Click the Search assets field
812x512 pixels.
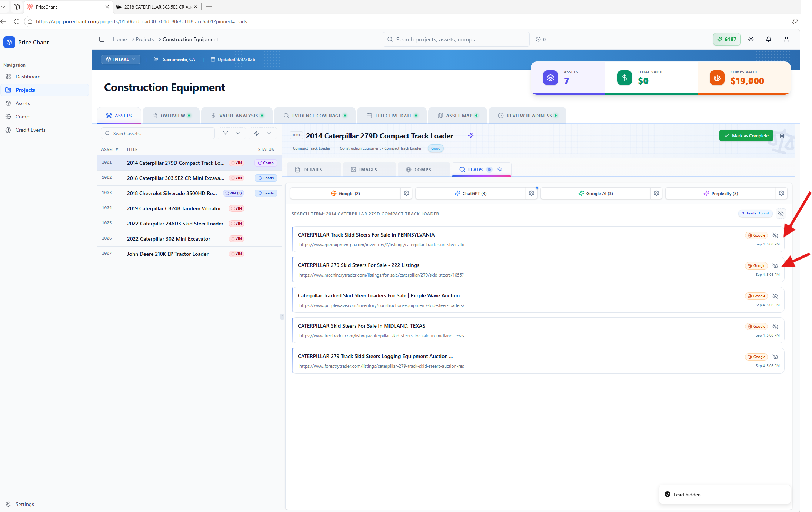(x=158, y=133)
